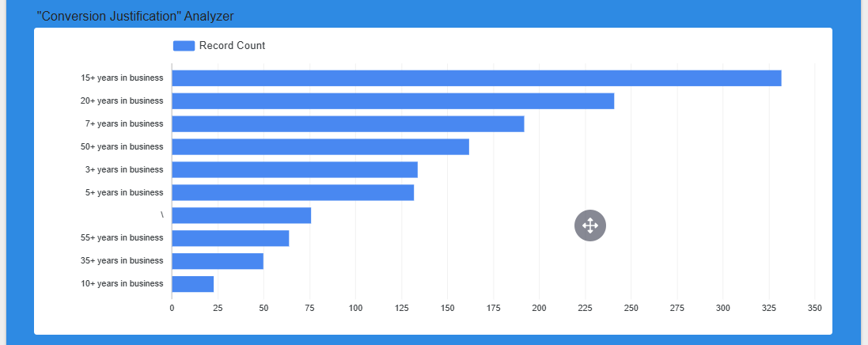Click the Record Count legend label
Viewport: 868px width, 345px height.
point(232,46)
